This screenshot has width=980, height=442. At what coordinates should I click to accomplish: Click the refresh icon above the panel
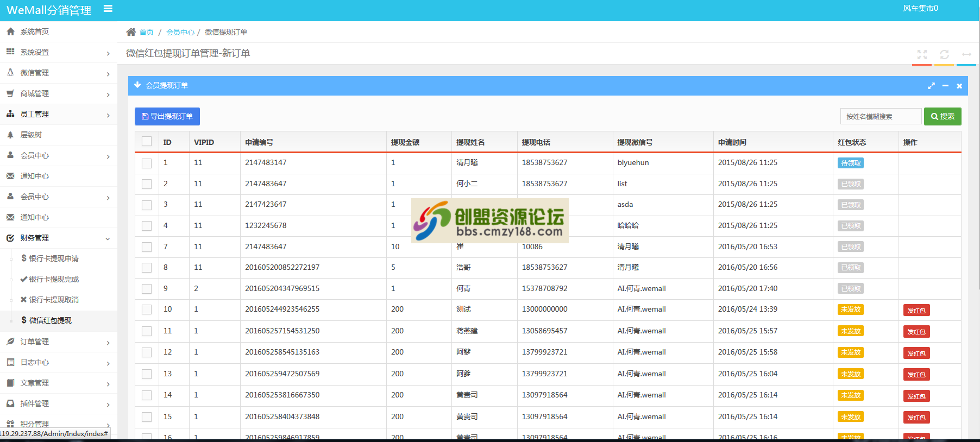[944, 54]
